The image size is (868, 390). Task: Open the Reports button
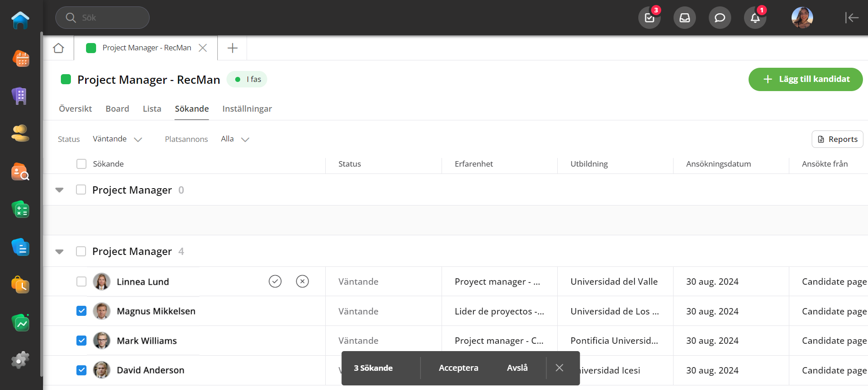tap(837, 139)
